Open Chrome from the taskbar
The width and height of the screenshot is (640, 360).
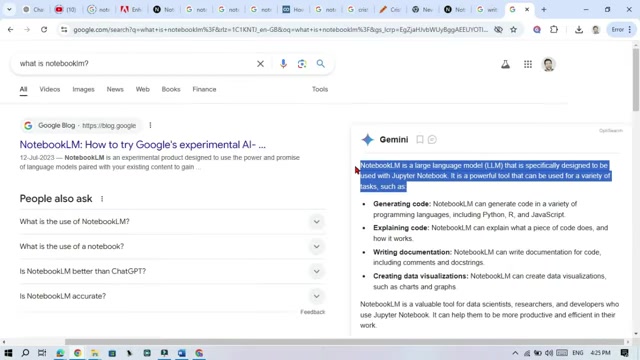78,353
